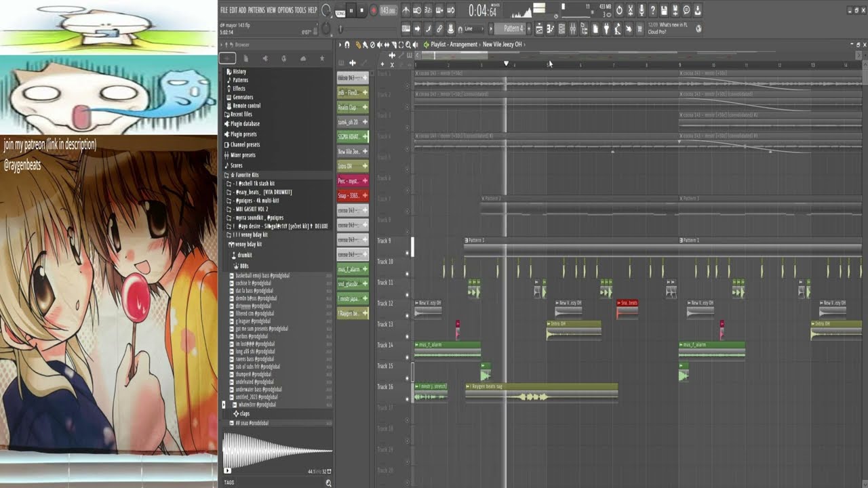
Task: Toggle loop recording button
Action: point(450,10)
